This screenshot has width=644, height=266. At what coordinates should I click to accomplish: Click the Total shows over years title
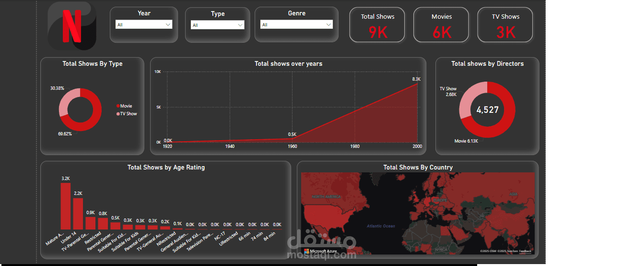[x=288, y=63]
